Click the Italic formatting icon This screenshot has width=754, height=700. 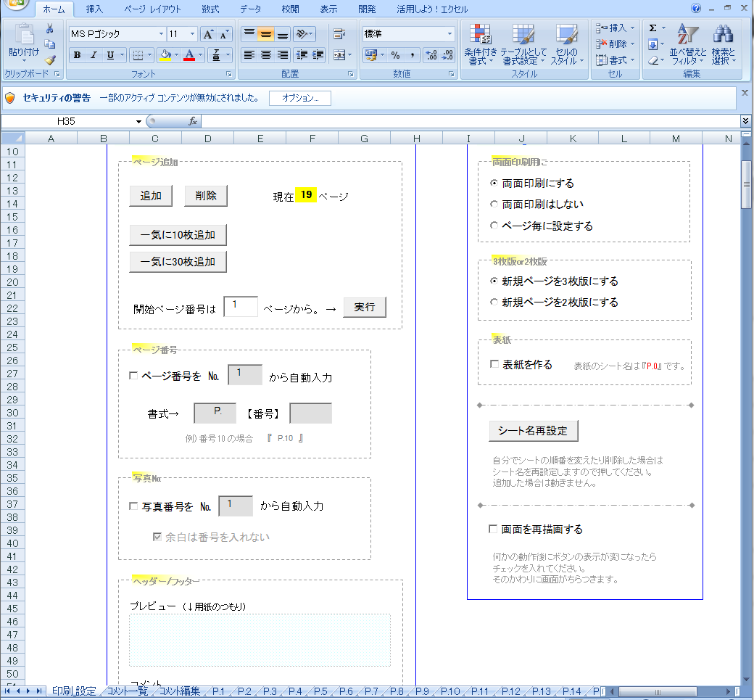(x=94, y=55)
